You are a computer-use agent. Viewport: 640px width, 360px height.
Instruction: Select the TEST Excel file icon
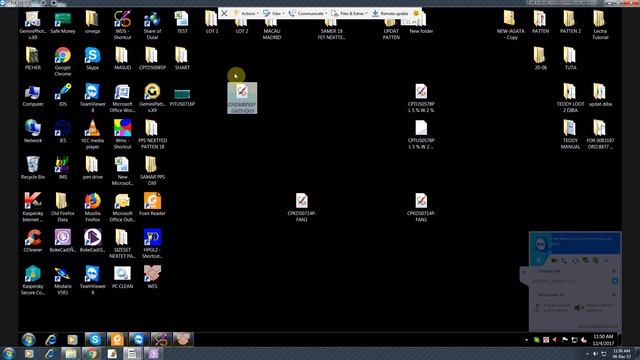pyautogui.click(x=182, y=22)
